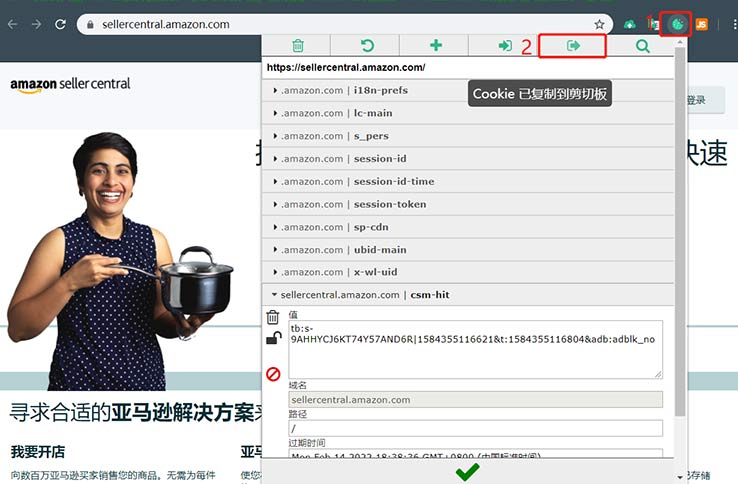Click the https://sellercentral.amazon.com/ popup header text
Screen dimensions: 738x484
[346, 67]
